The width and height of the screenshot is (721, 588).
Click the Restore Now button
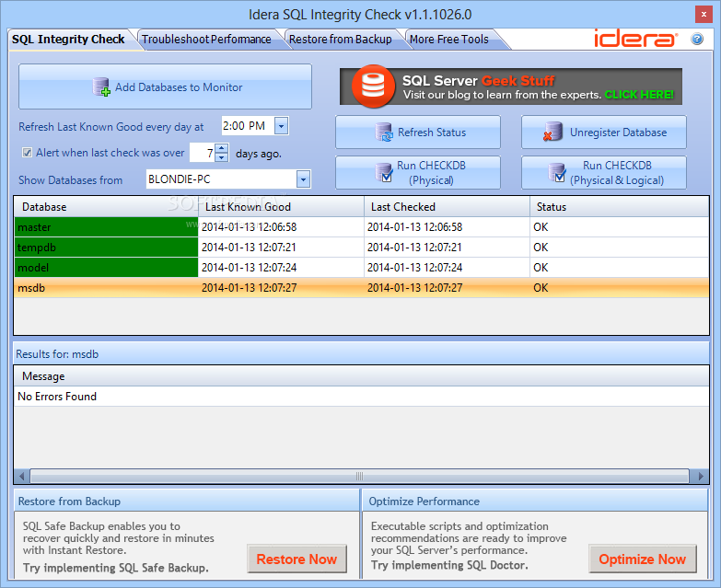coord(297,559)
